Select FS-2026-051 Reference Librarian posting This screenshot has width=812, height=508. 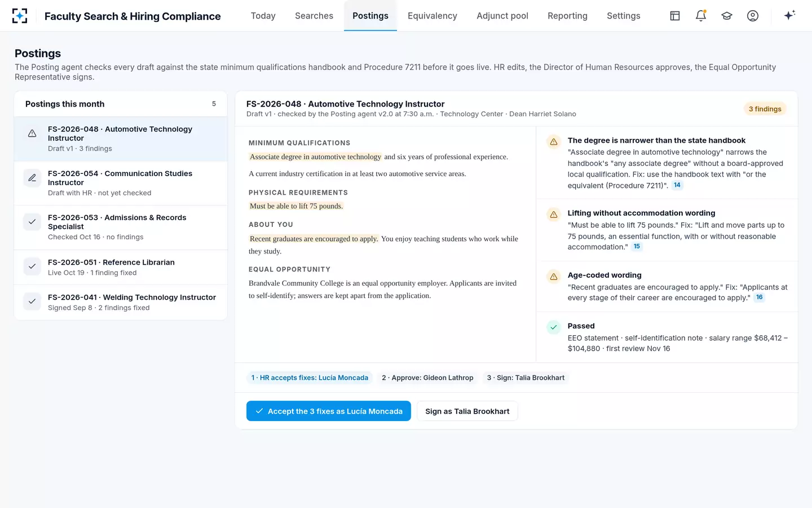(121, 267)
